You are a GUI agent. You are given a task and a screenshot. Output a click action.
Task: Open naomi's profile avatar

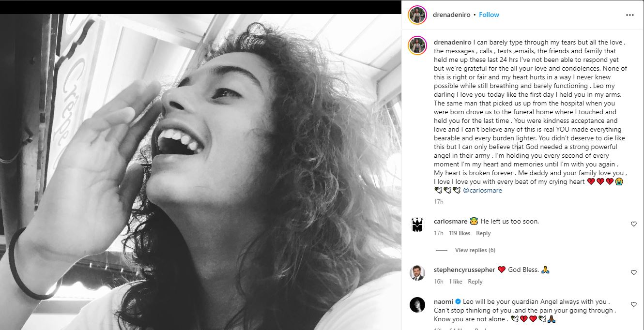[x=417, y=305]
